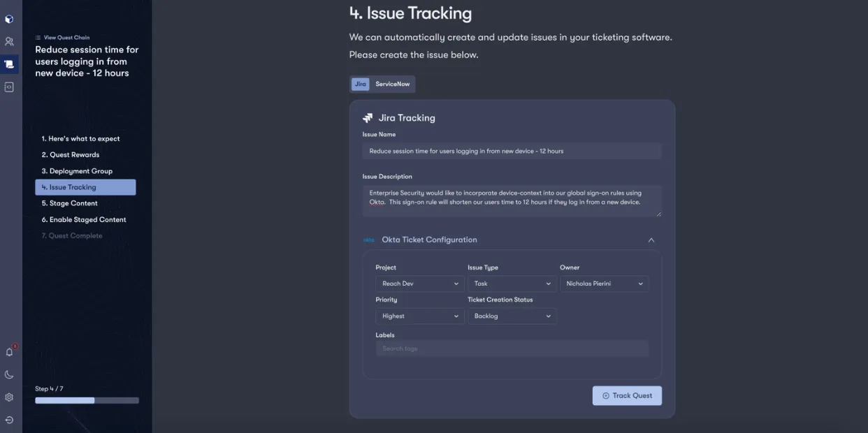Go to step 6. Enable Staged Content

tap(85, 219)
